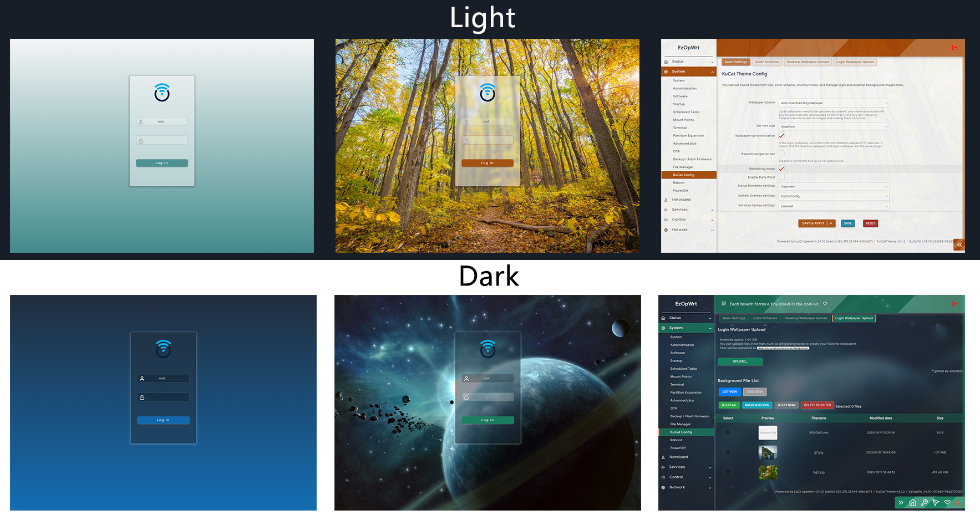Click the Netwizard sidebar icon

(x=663, y=457)
